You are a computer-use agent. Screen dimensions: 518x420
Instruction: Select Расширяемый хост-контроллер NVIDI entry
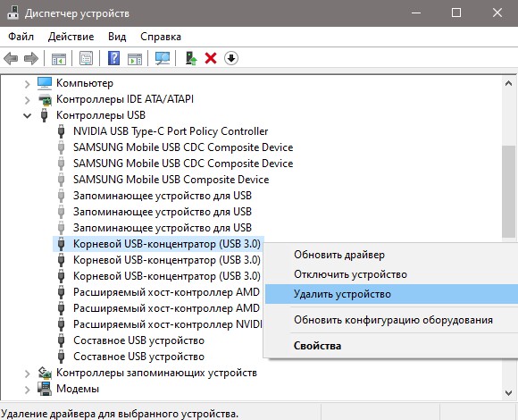coord(168,324)
